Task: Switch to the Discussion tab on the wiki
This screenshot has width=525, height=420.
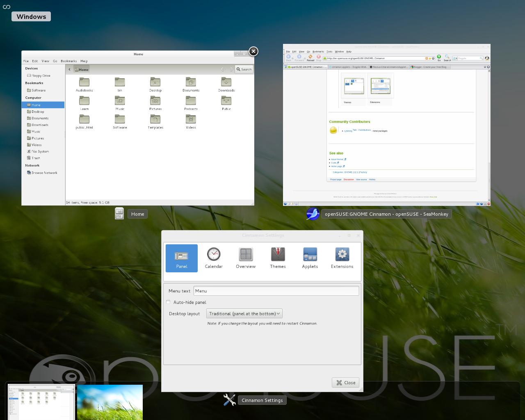Action: coord(348,179)
